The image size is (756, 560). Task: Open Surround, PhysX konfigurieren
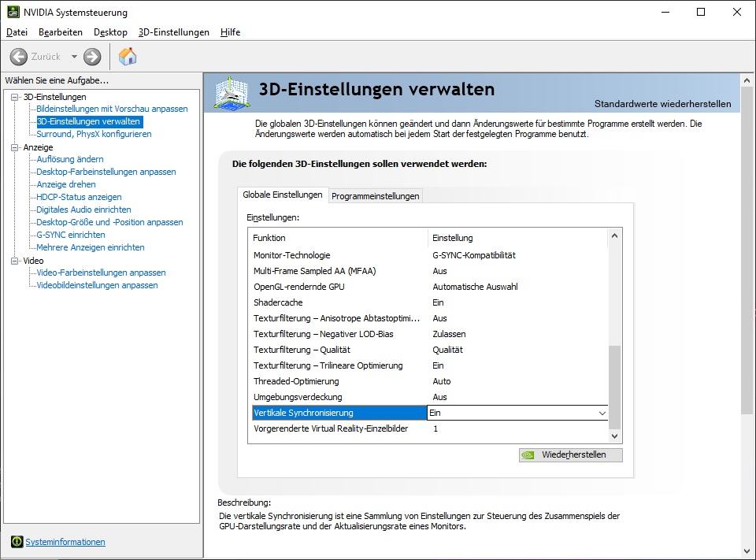point(94,134)
